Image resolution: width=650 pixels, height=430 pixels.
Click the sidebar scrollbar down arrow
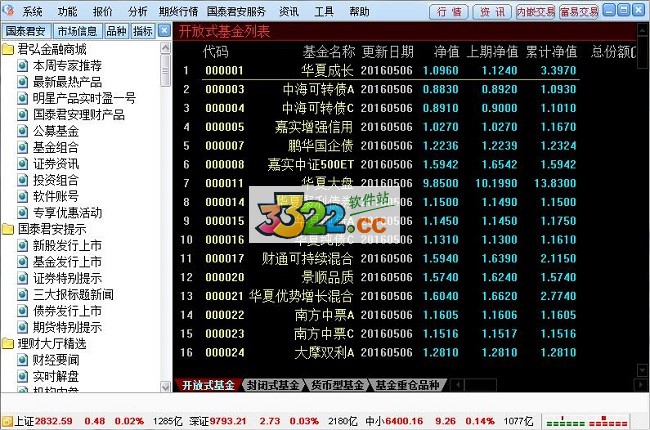click(165, 387)
